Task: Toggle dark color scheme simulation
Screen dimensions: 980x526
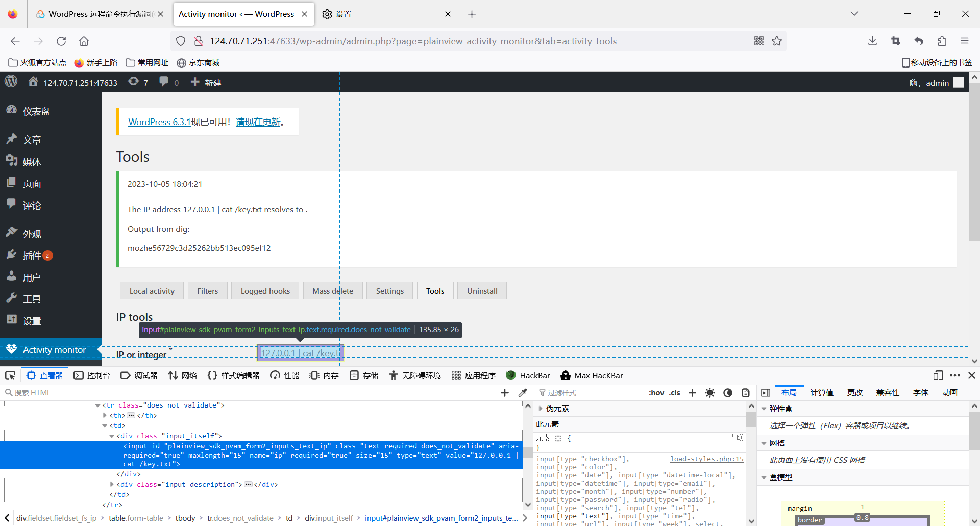Action: click(x=728, y=393)
